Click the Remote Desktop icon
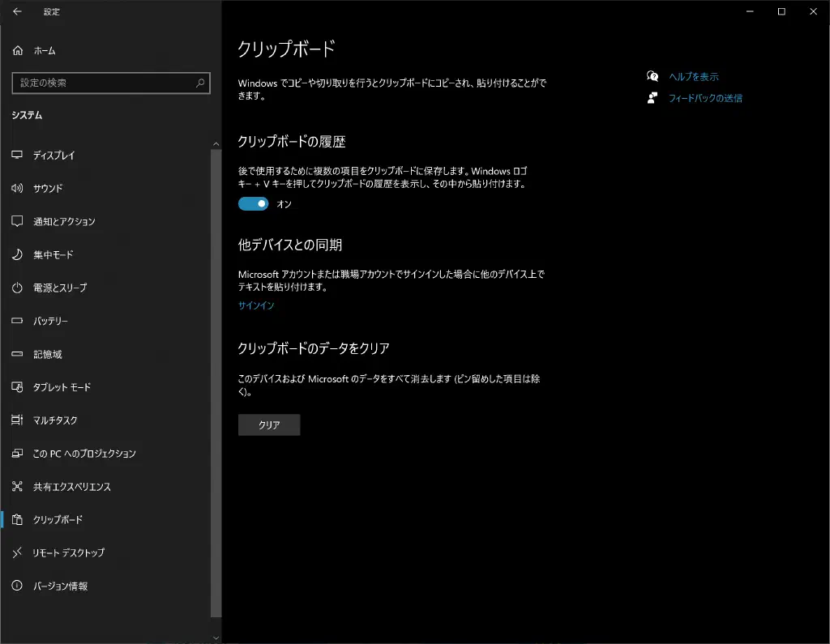 (17, 552)
